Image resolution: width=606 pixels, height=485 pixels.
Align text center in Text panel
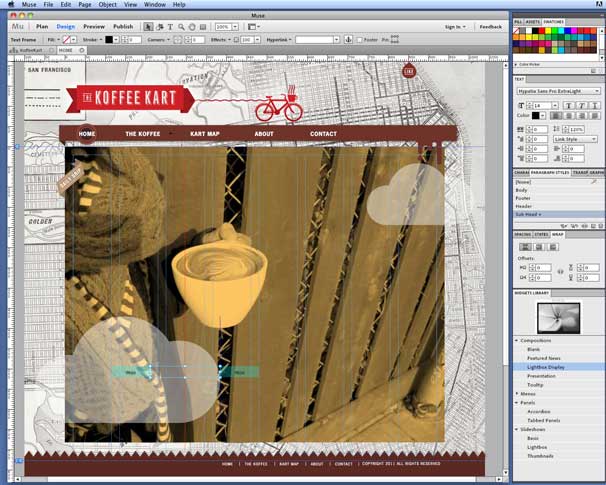569,116
